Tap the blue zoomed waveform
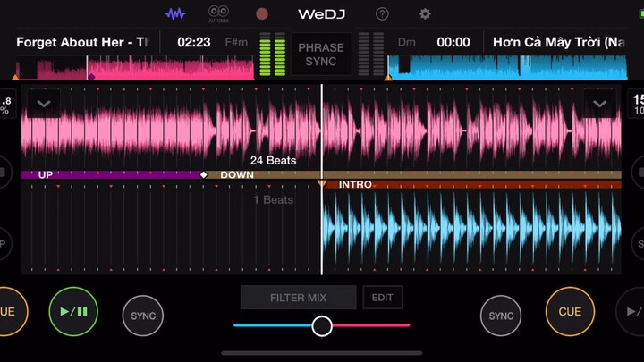This screenshot has width=644, height=362. [472, 230]
